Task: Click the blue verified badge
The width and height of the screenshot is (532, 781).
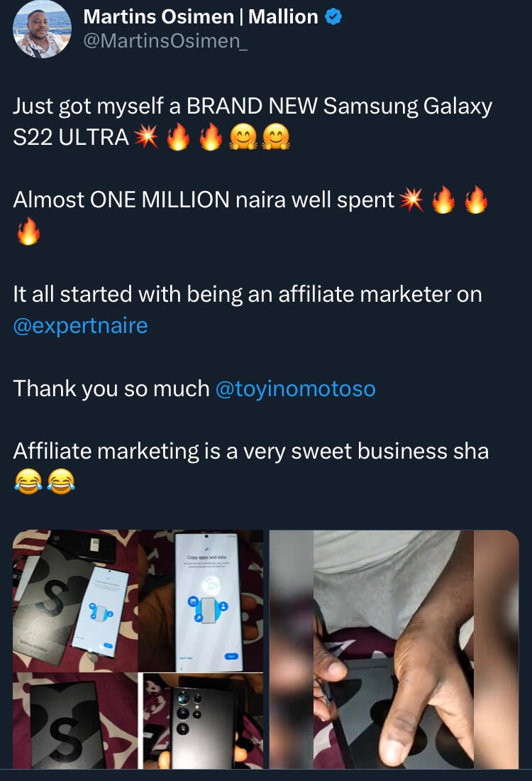Action: 333,17
